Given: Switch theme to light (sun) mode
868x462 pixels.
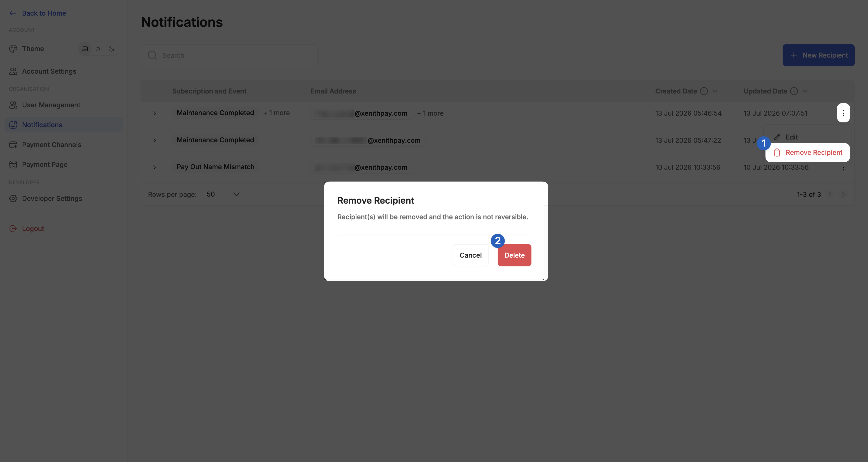Looking at the screenshot, I should point(98,49).
